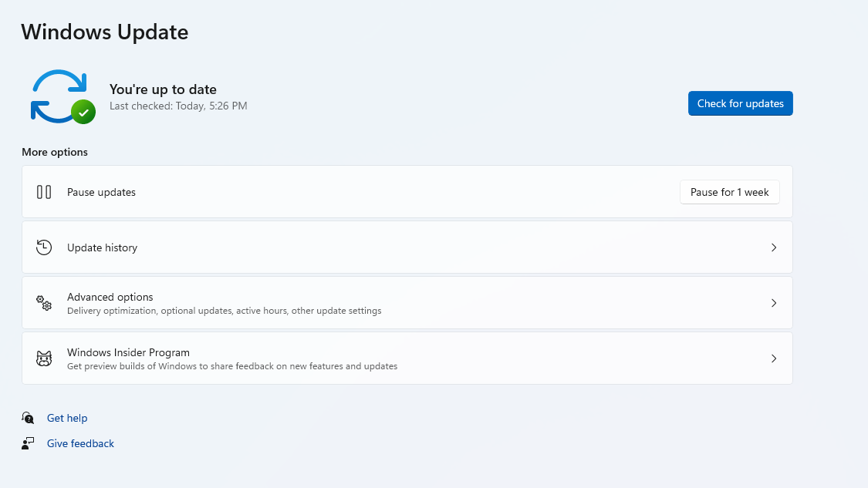
Task: Click the green checkmark badge
Action: (83, 112)
